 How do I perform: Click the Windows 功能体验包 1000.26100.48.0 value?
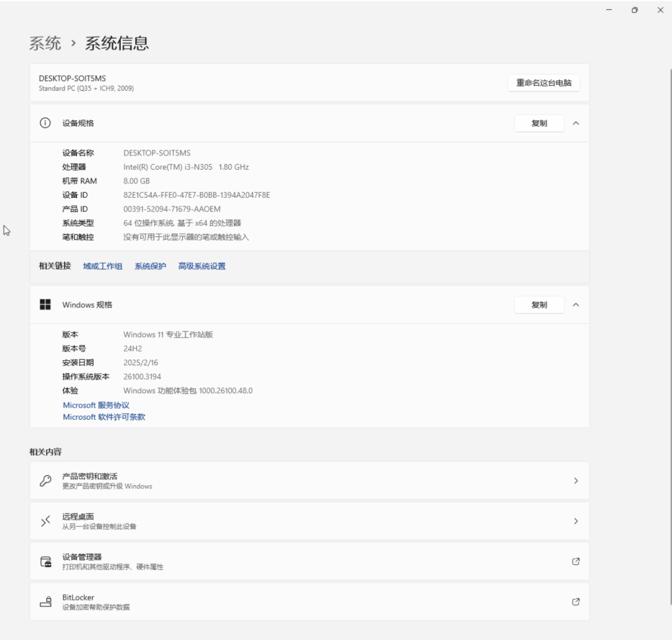pos(188,391)
